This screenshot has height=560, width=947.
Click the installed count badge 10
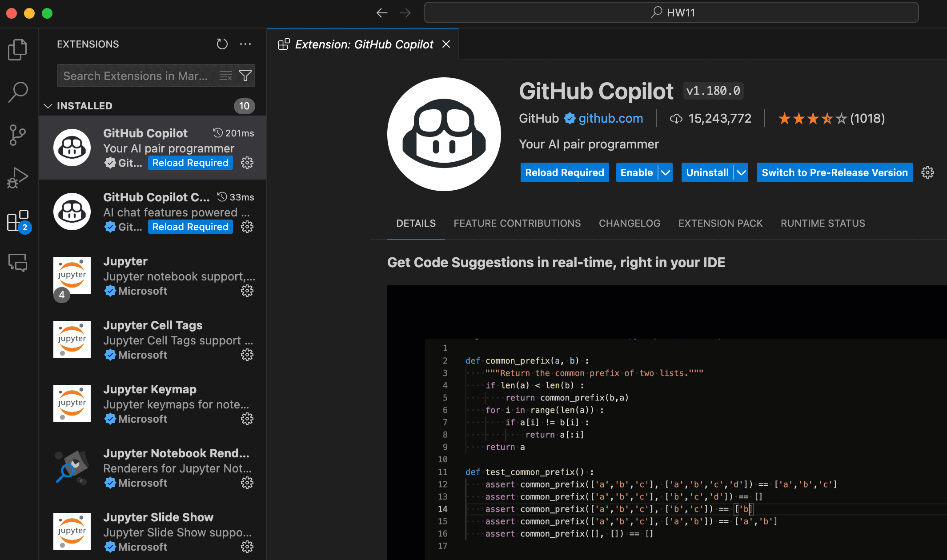244,106
